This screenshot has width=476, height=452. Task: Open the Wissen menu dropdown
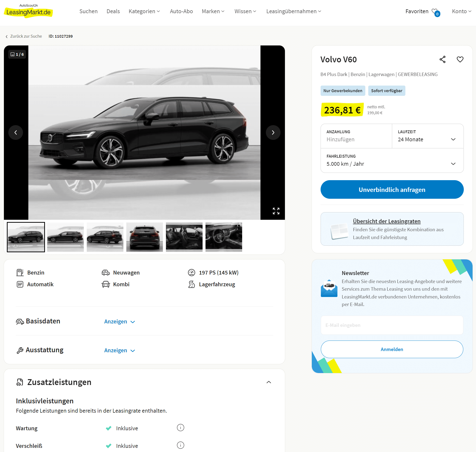pyautogui.click(x=245, y=11)
